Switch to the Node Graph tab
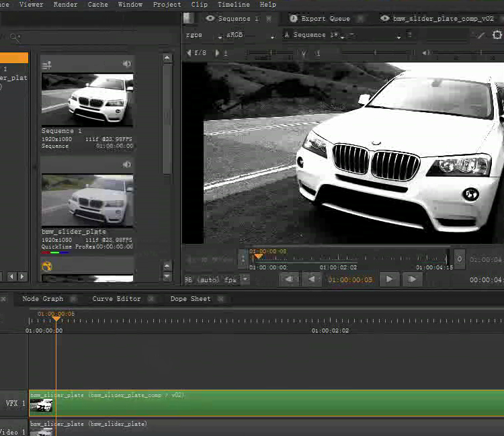This screenshot has height=436, width=504. (43, 299)
